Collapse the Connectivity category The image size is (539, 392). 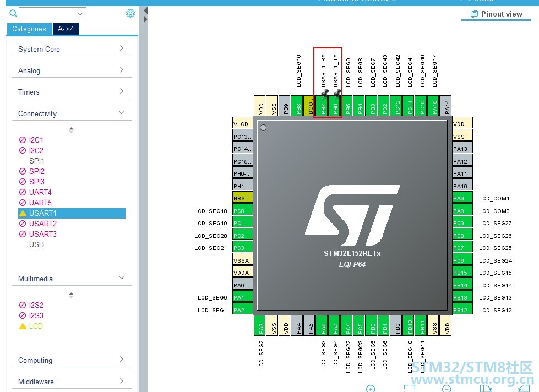72,113
